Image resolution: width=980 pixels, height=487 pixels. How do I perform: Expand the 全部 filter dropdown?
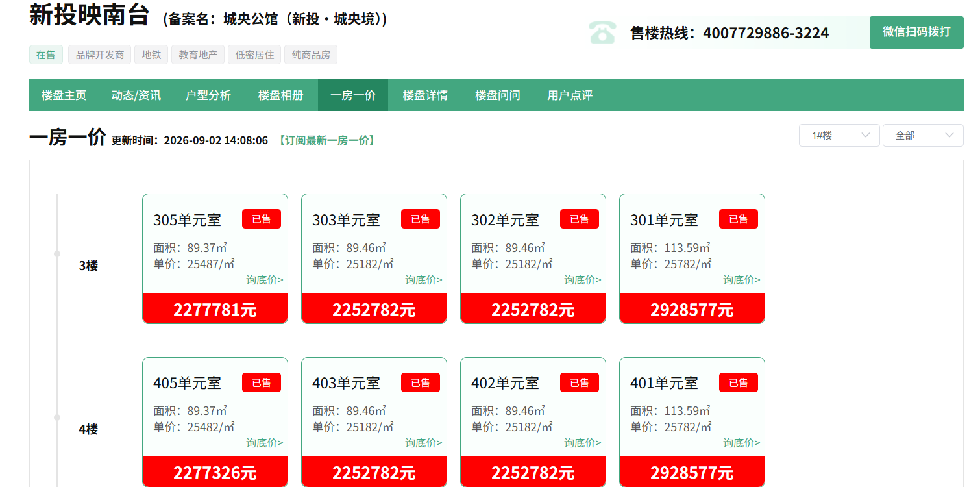coord(923,135)
